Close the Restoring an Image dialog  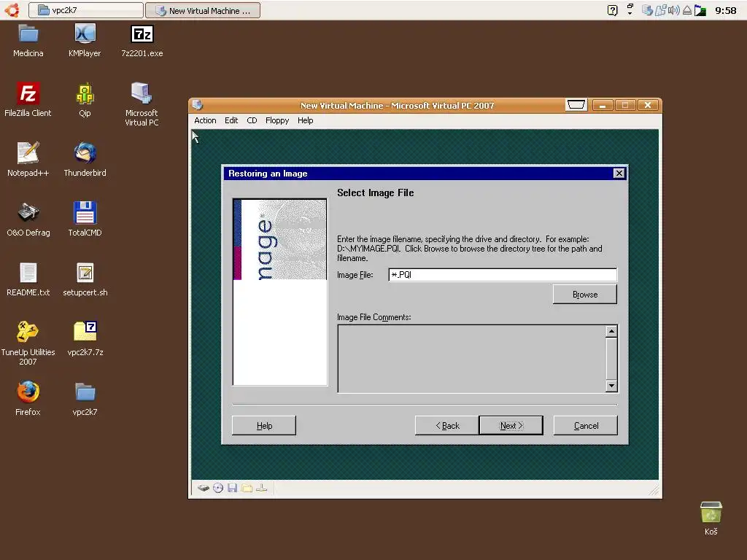(x=619, y=174)
